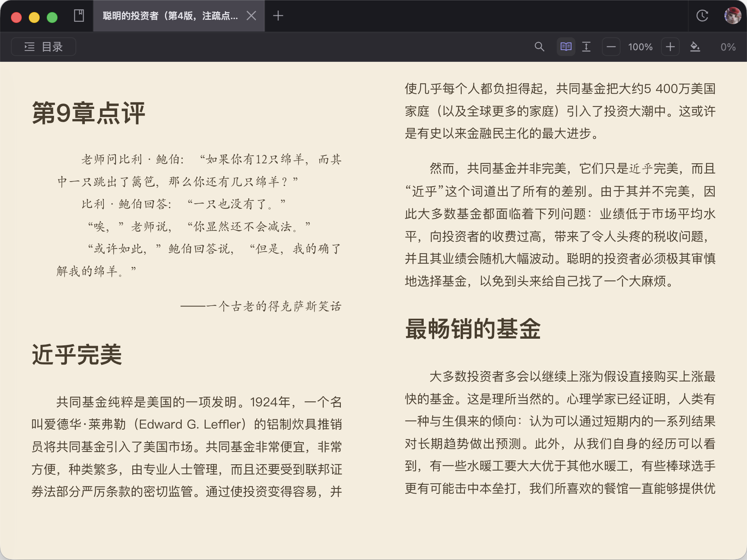Open the search magnifier in toolbar
The width and height of the screenshot is (747, 560).
pyautogui.click(x=539, y=47)
